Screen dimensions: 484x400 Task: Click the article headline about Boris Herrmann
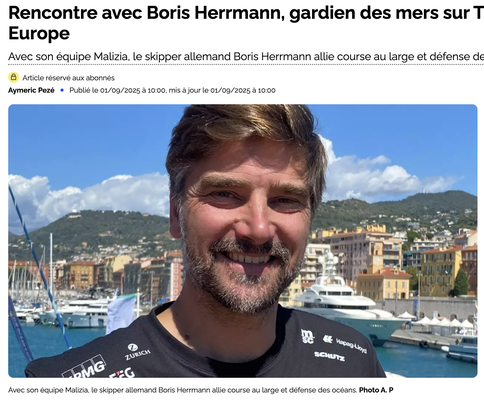(x=246, y=23)
